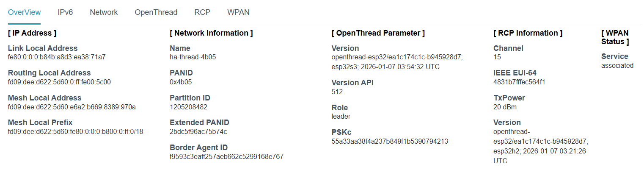Click the Routing Local Address value

tap(59, 82)
